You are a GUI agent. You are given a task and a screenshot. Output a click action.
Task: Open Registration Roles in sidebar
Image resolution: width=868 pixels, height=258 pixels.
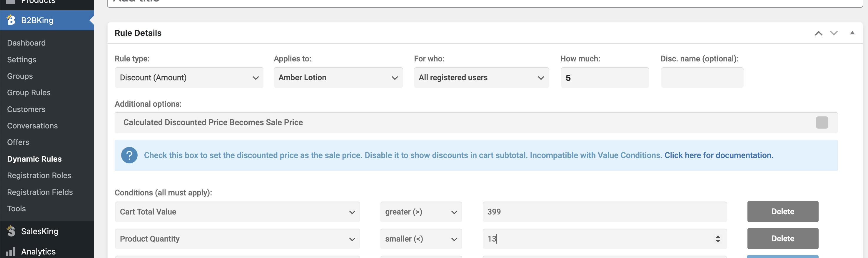pos(39,175)
